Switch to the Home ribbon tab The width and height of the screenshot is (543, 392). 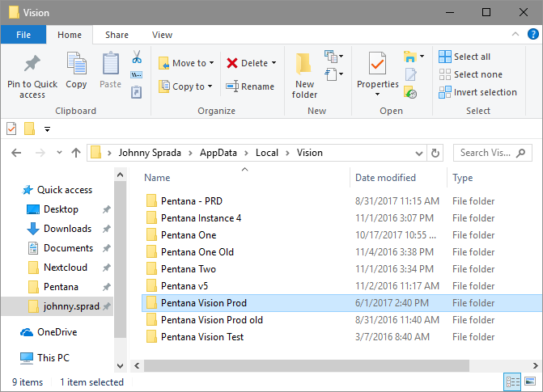click(70, 35)
